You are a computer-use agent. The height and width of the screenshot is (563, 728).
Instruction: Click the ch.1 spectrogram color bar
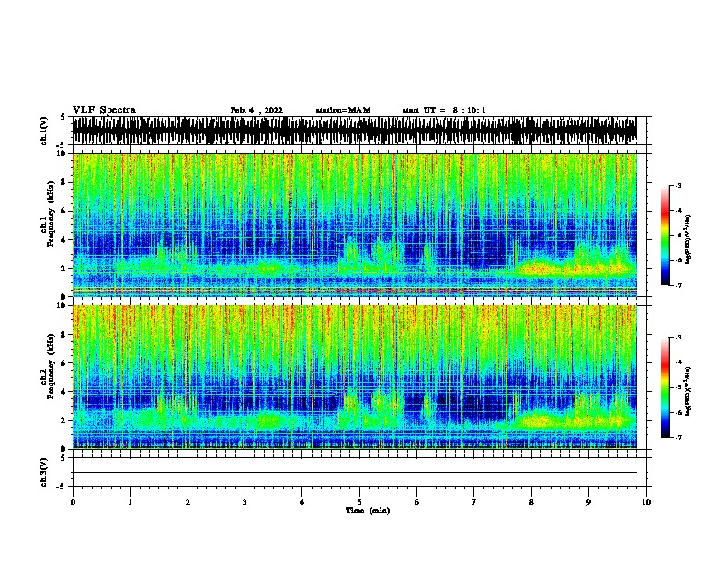[x=665, y=236]
